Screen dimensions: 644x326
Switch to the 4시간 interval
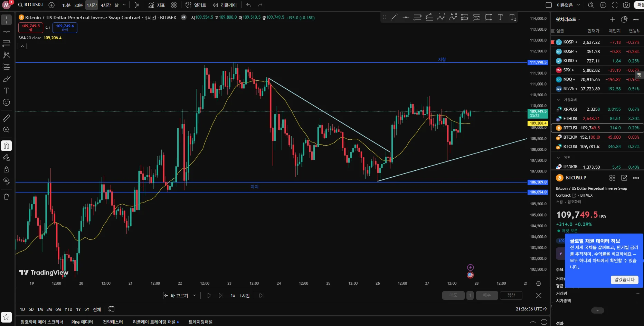click(106, 5)
